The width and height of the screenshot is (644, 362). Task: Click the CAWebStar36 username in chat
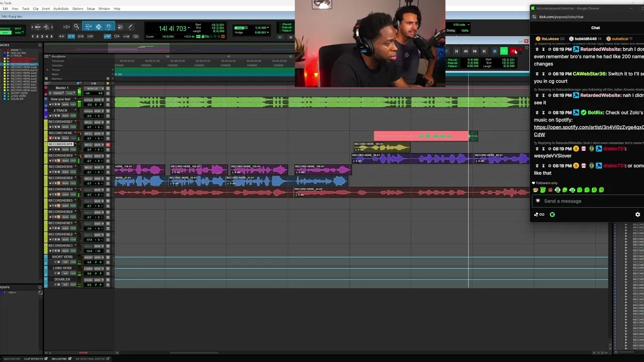click(x=589, y=74)
